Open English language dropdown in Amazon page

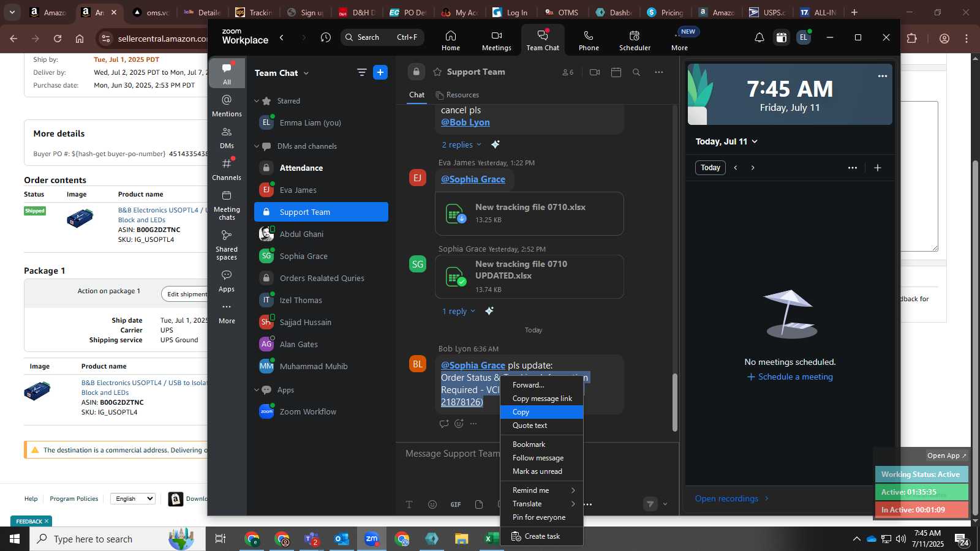click(132, 498)
